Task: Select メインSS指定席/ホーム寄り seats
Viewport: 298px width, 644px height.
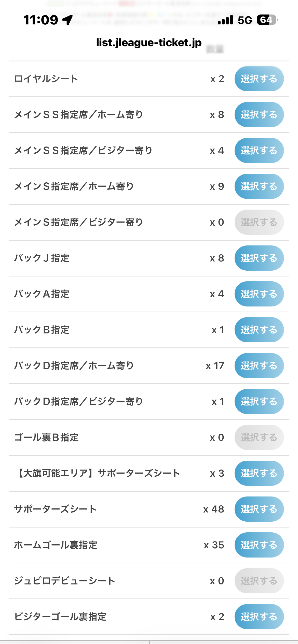Action: 259,115
